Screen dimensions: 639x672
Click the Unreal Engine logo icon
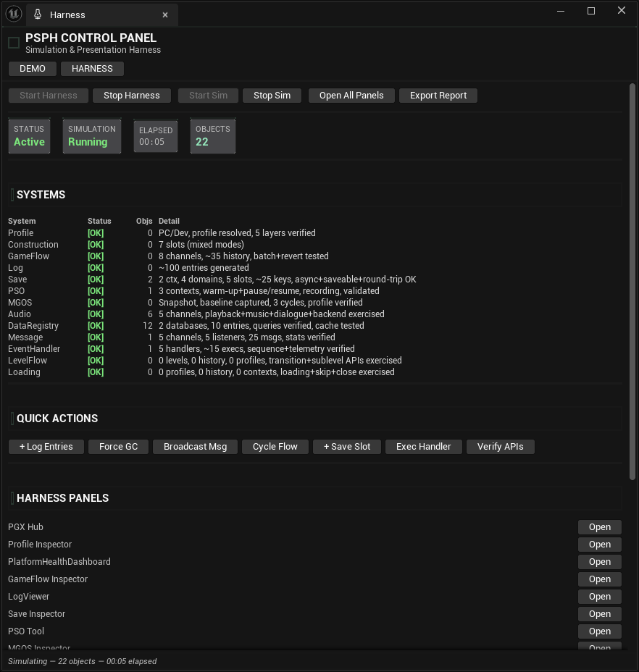pos(14,14)
